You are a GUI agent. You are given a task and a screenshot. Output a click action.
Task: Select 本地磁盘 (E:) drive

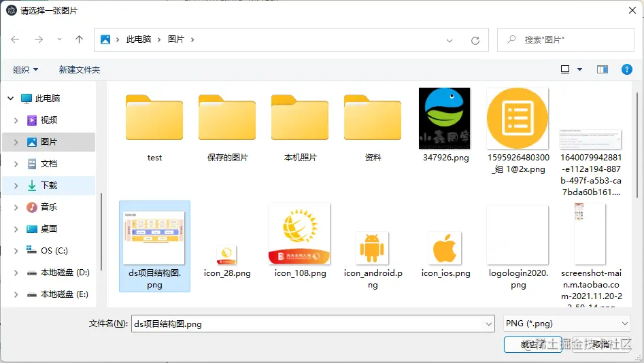coord(64,294)
